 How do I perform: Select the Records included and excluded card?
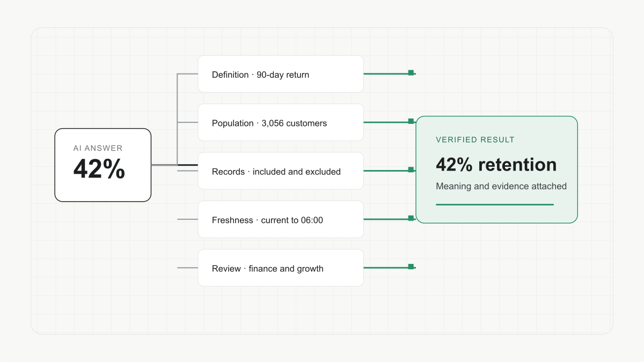281,171
